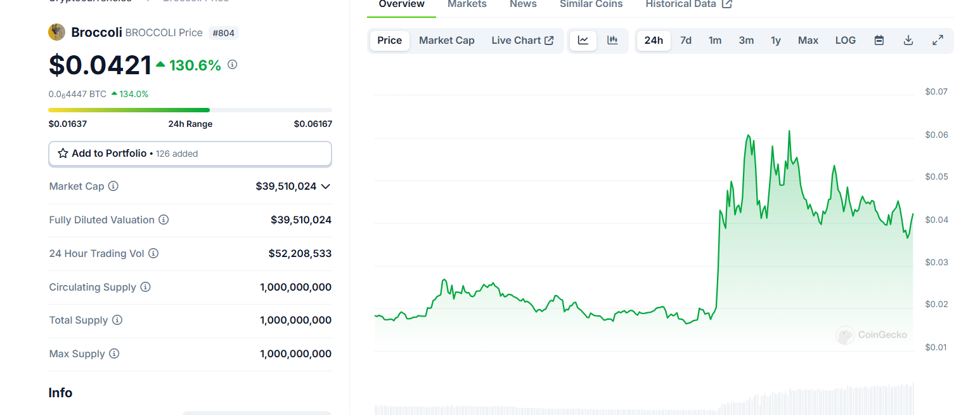This screenshot has width=980, height=415.
Task: Click the $0.01 y-axis label
Action: (x=936, y=347)
